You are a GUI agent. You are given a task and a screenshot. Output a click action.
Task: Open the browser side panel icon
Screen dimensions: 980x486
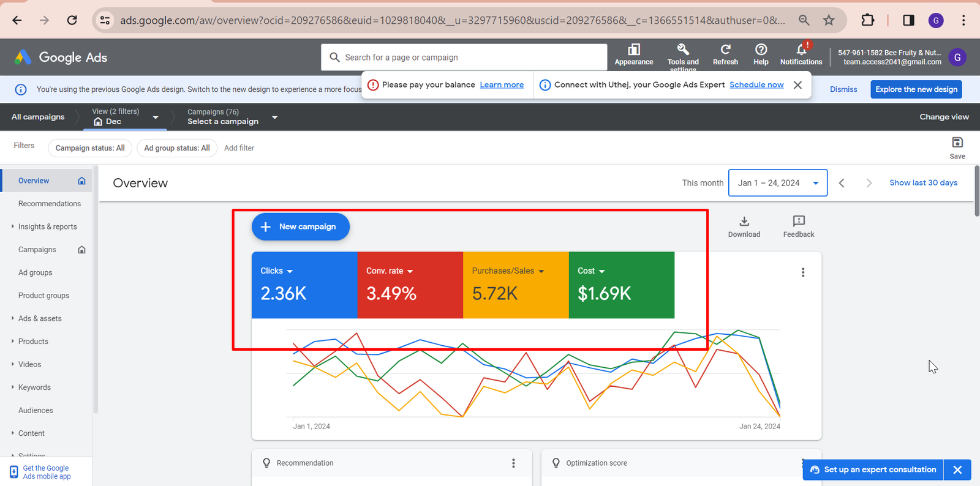908,20
